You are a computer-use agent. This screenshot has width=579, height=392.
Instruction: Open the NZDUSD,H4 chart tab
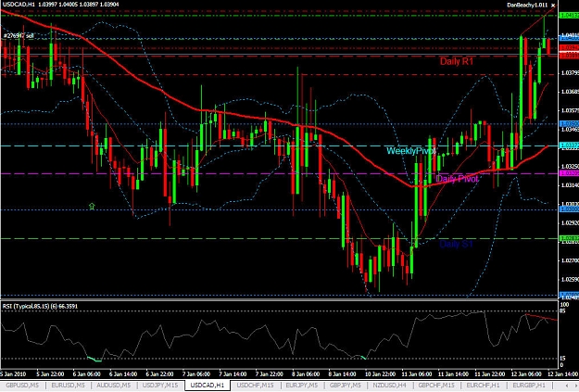coord(390,385)
